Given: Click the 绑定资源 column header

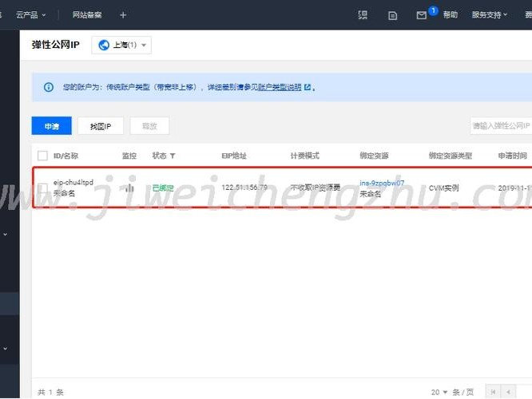Looking at the screenshot, I should [x=374, y=156].
